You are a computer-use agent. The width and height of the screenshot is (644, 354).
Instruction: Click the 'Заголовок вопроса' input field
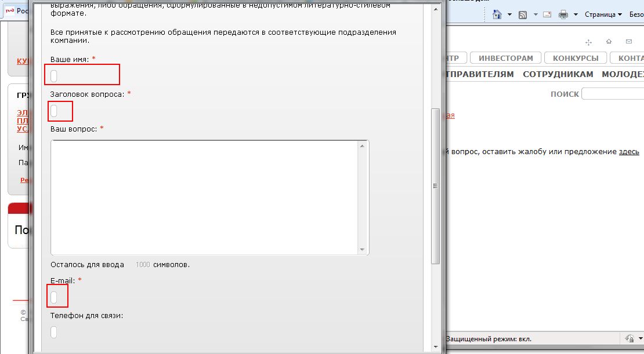[x=60, y=111]
